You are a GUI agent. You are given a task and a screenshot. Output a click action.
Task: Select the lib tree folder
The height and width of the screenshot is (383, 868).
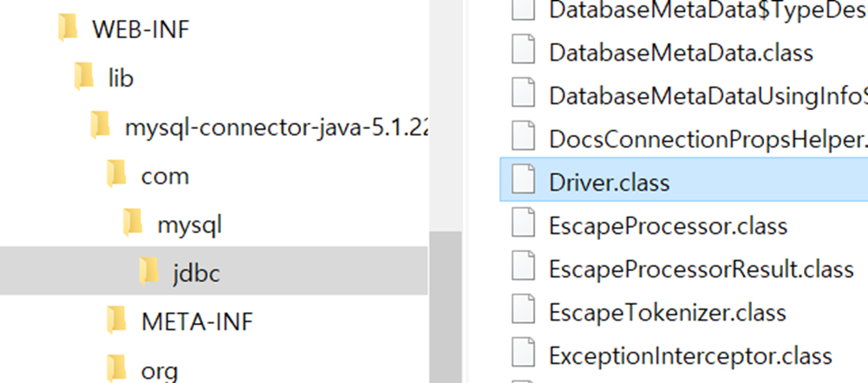click(121, 77)
